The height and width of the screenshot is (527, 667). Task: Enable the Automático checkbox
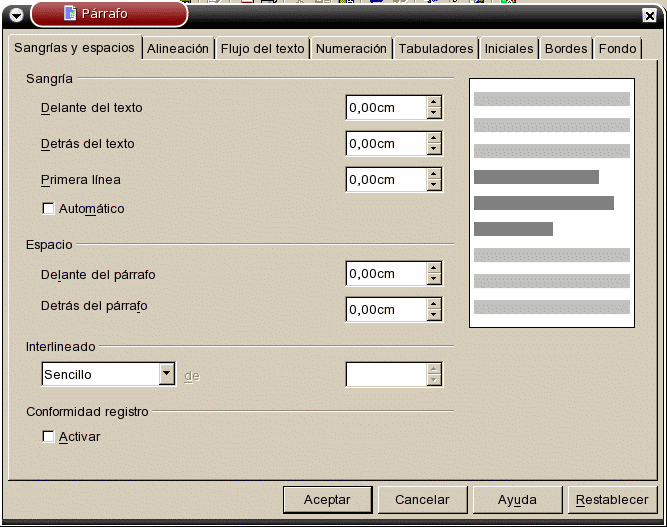(x=48, y=209)
